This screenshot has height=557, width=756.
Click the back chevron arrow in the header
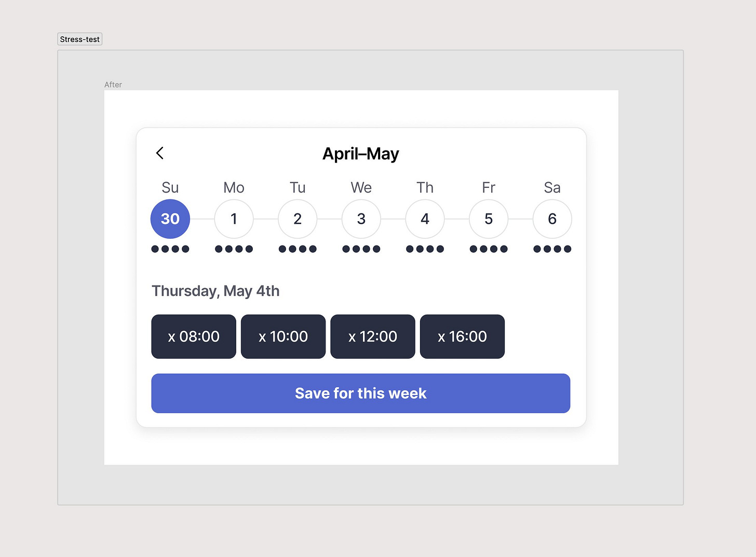click(x=160, y=153)
